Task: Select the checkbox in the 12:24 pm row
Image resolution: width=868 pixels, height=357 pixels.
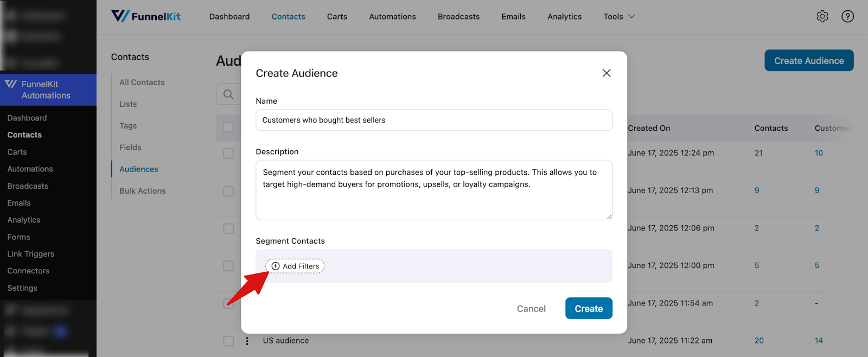Action: 228,154
